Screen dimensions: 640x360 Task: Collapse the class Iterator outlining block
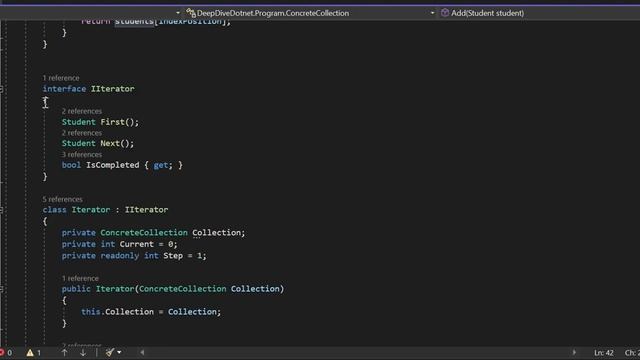tap(2, 210)
